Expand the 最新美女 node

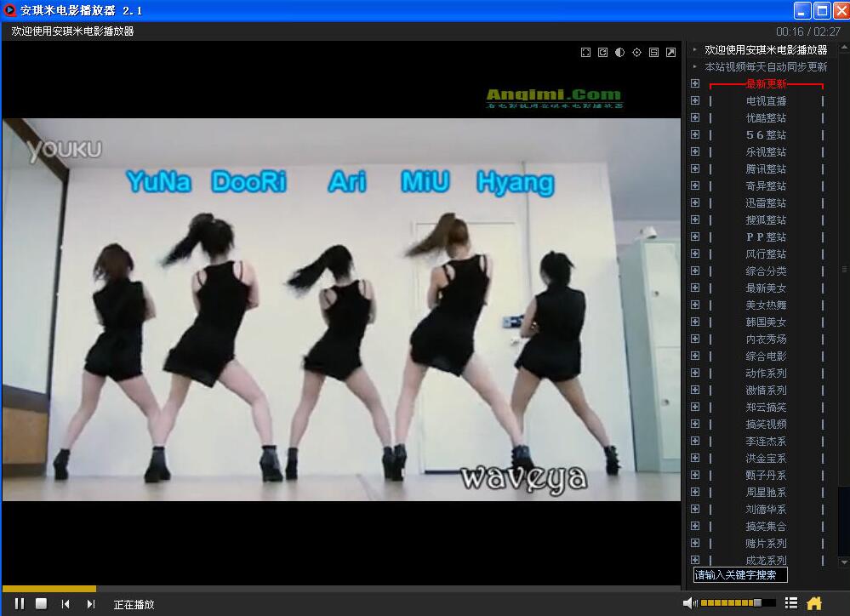[695, 288]
